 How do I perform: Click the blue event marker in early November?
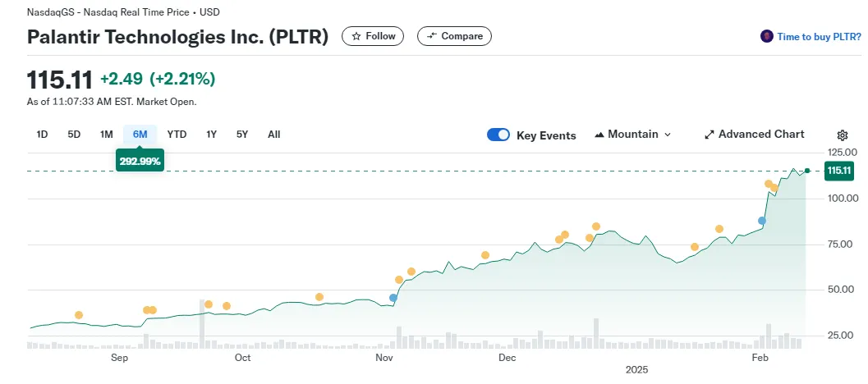(x=393, y=298)
